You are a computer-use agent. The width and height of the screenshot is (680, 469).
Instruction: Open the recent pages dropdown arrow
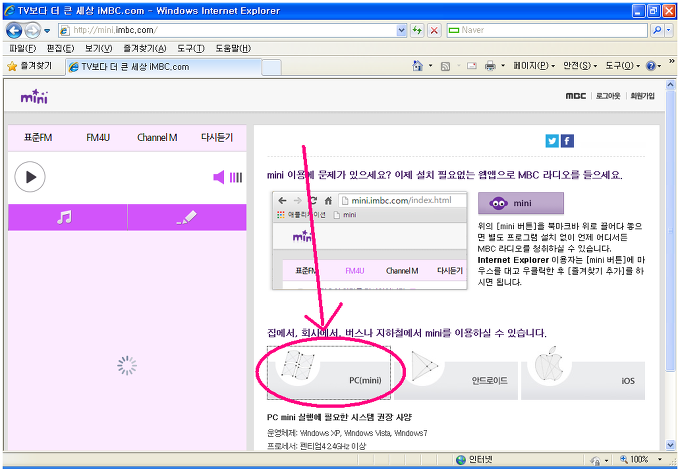click(47, 31)
